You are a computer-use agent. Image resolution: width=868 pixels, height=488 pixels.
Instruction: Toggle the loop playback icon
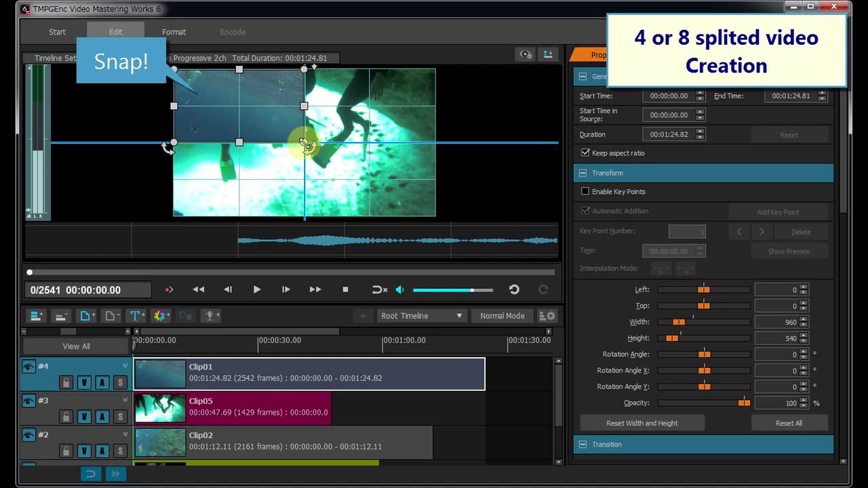[380, 289]
